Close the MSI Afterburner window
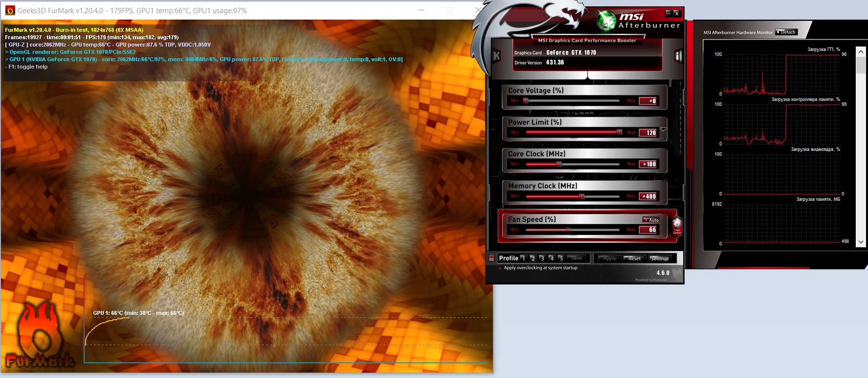Image resolution: width=868 pixels, height=378 pixels. [677, 13]
